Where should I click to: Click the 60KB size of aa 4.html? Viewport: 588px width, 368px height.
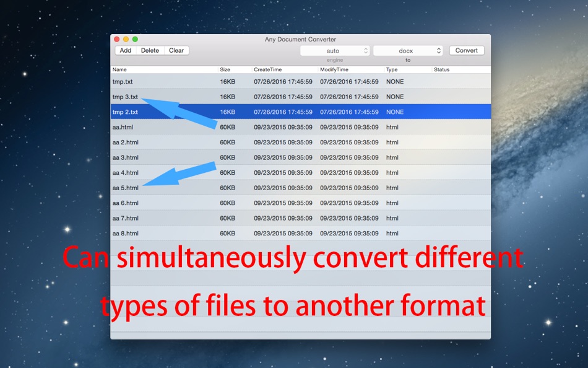(228, 173)
